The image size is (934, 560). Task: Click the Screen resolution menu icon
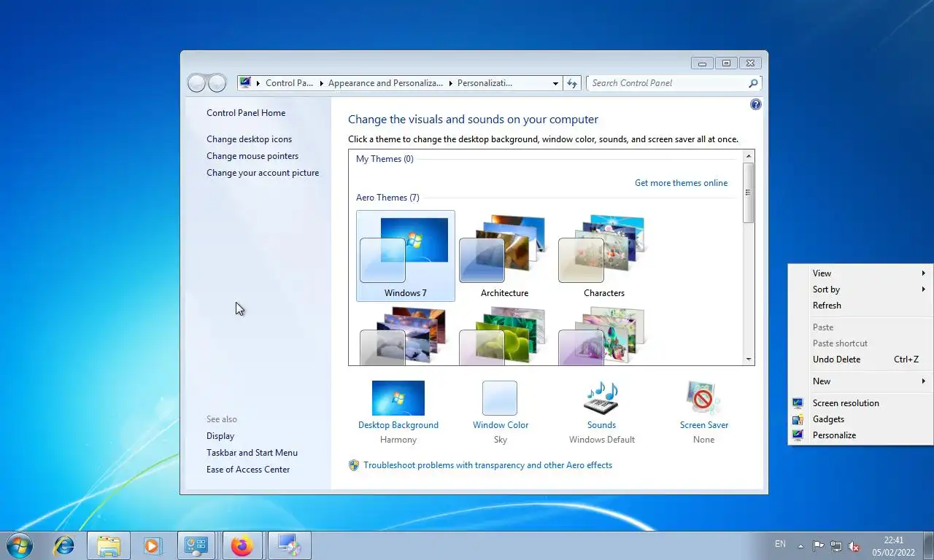tap(798, 403)
